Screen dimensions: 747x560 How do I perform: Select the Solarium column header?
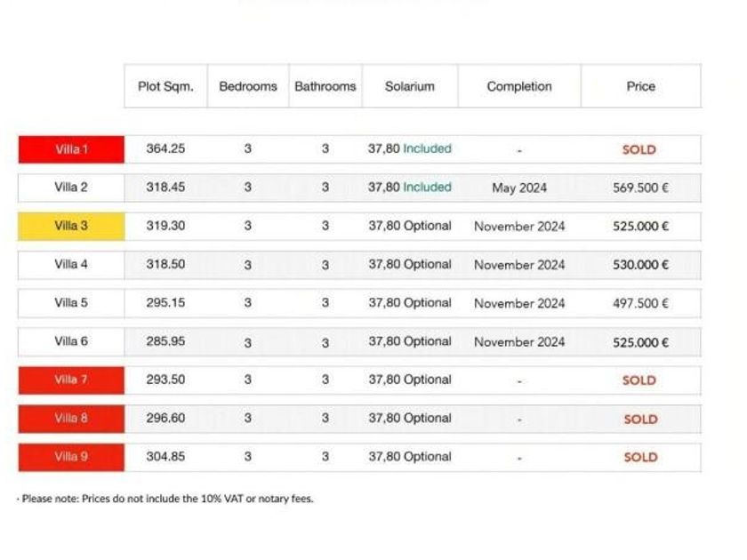[410, 86]
